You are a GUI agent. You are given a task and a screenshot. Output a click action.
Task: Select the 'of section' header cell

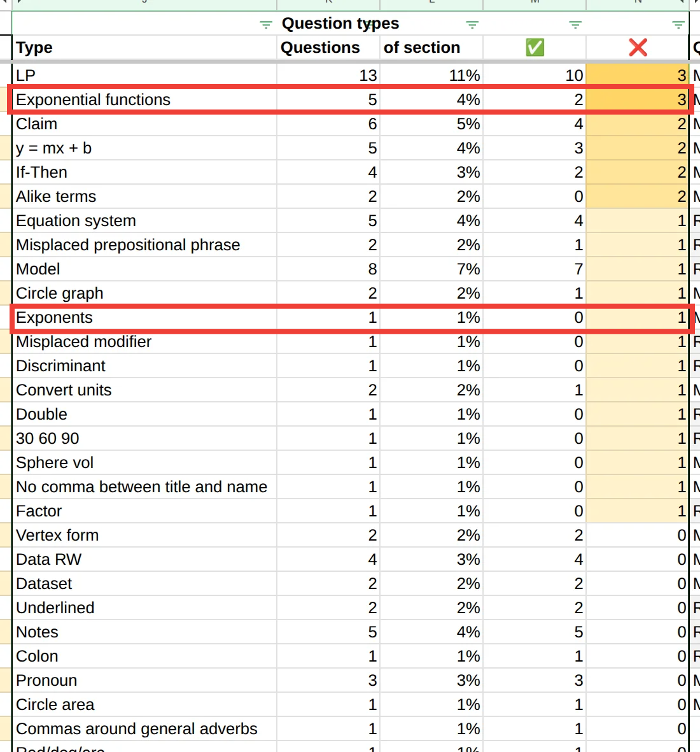(431, 48)
